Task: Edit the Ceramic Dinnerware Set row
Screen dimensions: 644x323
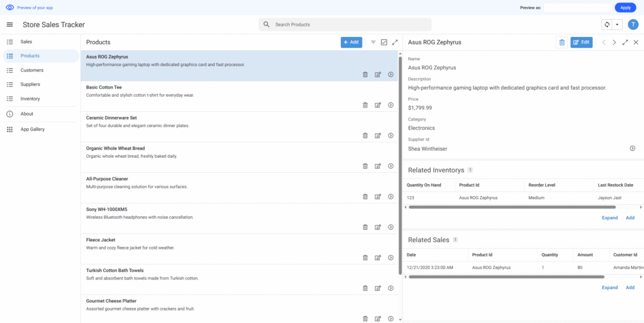Action: (x=378, y=136)
